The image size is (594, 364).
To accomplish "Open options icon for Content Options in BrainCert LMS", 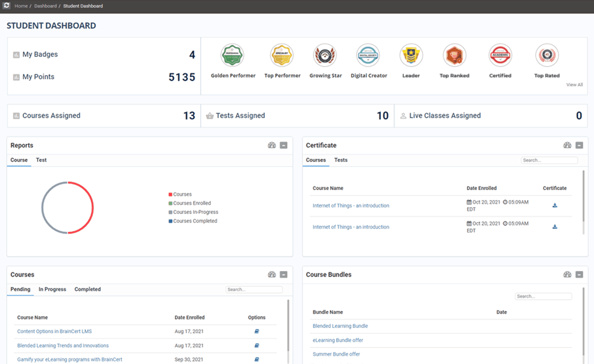I will 256,331.
